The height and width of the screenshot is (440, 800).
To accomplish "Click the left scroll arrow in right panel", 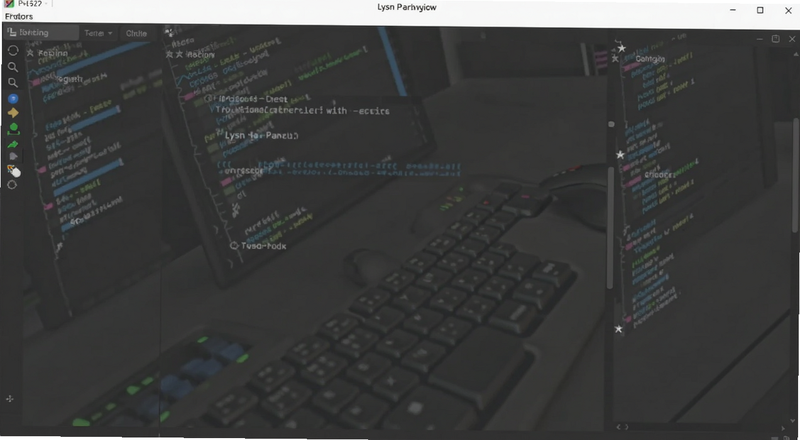I will [x=619, y=427].
